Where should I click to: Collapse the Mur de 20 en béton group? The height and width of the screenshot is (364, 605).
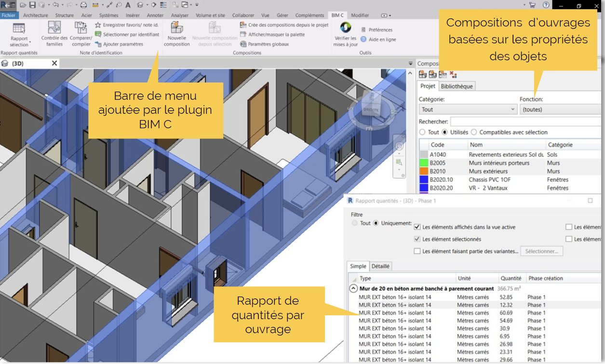click(x=354, y=289)
